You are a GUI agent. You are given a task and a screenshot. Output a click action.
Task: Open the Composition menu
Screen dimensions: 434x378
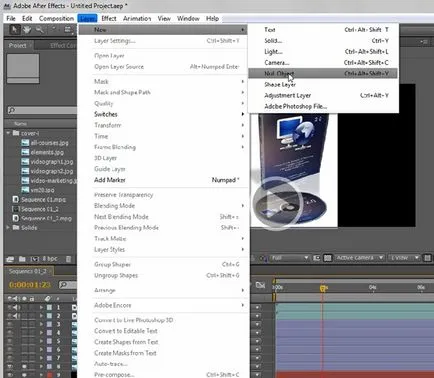pyautogui.click(x=56, y=18)
